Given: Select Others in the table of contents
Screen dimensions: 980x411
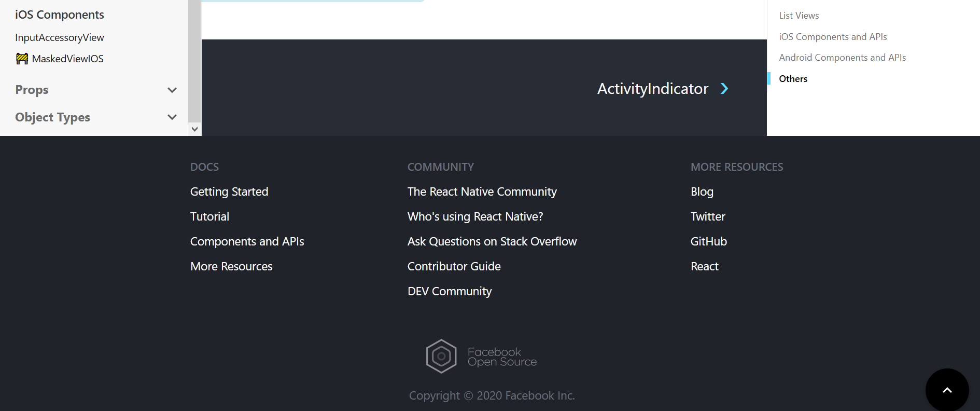Looking at the screenshot, I should point(793,79).
